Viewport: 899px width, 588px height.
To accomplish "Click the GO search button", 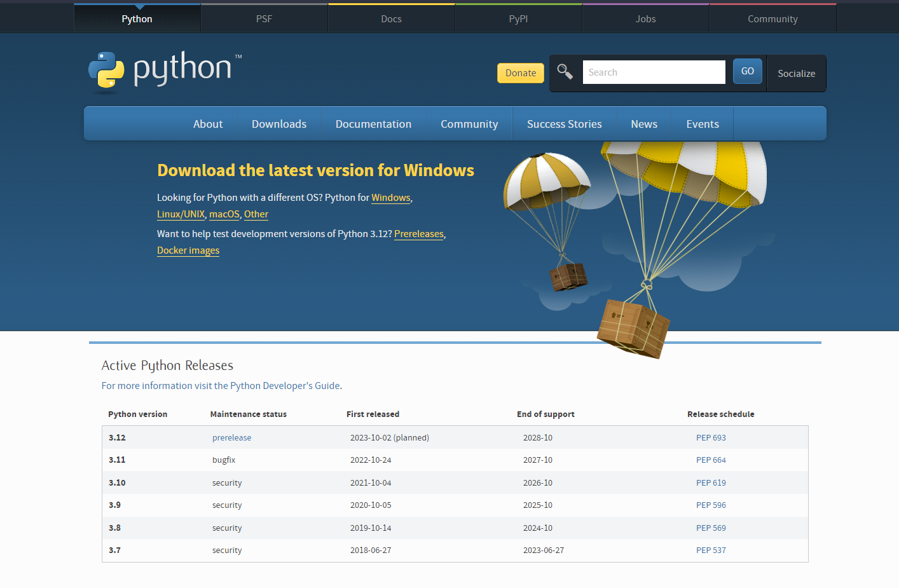I will pos(748,71).
